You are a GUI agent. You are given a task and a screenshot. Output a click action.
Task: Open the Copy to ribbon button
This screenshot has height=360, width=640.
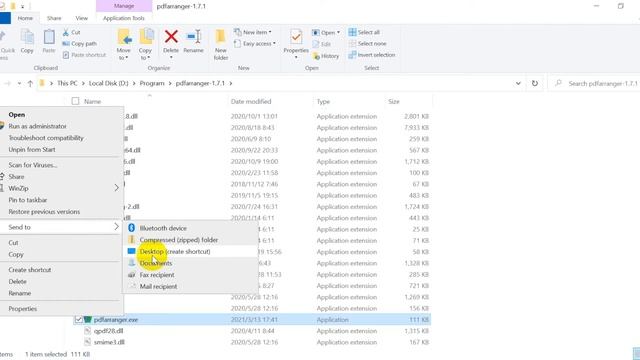pos(145,45)
